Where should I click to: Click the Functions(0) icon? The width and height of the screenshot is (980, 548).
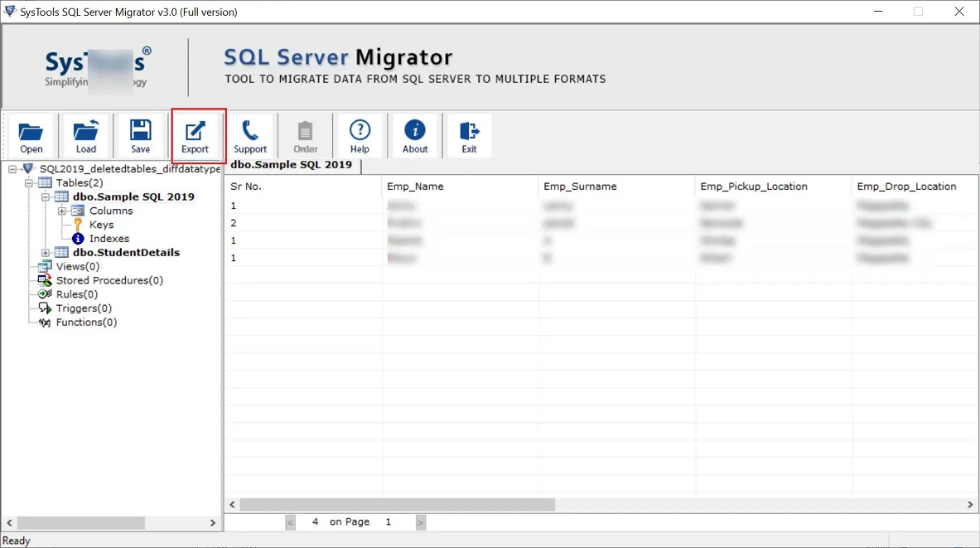tap(45, 322)
